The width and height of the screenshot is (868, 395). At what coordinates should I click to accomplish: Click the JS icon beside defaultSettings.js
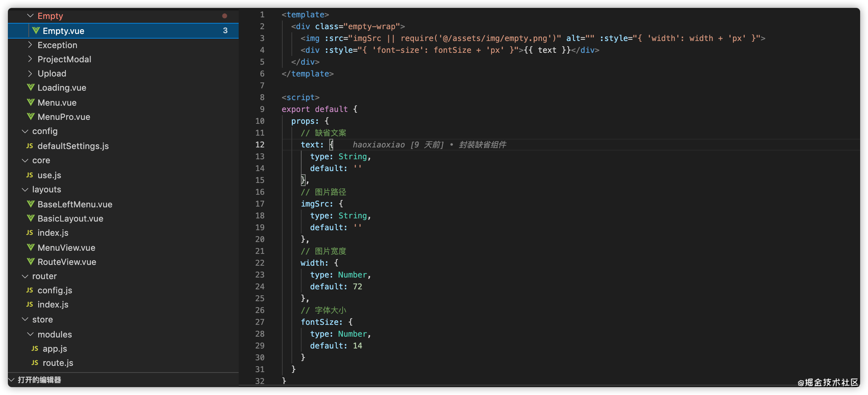click(x=30, y=146)
